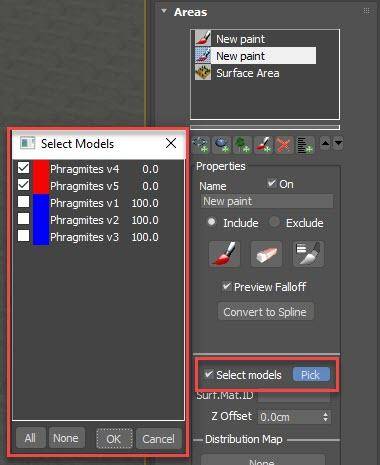
Task: Choose the Include radio button
Action: (211, 222)
